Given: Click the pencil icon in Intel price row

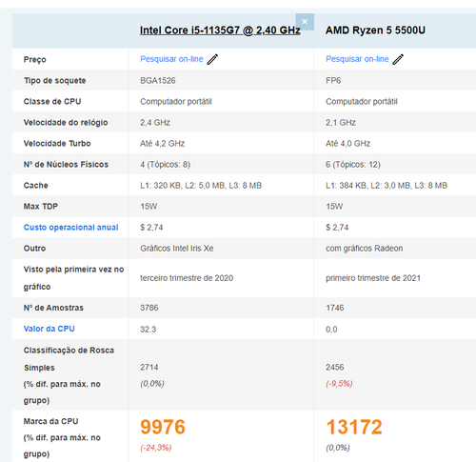Looking at the screenshot, I should click(x=212, y=59).
